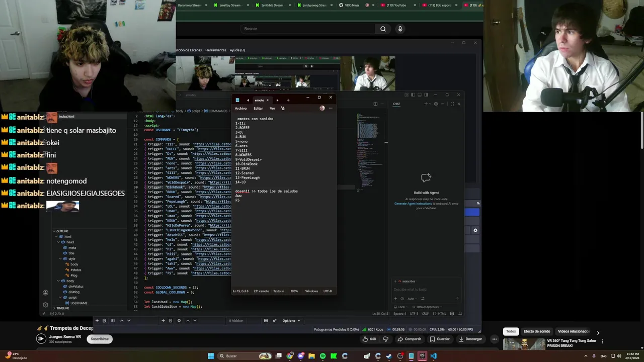Click the Descargar download button

471,339
